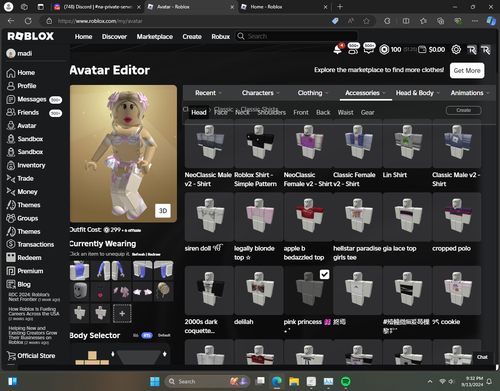
Task: Reload the page with browser refresh icon
Action: click(x=28, y=21)
